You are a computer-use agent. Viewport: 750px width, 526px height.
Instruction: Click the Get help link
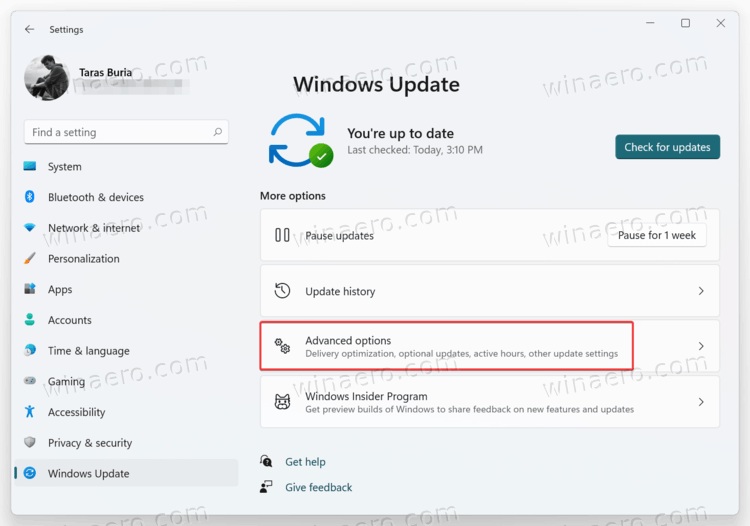point(305,462)
